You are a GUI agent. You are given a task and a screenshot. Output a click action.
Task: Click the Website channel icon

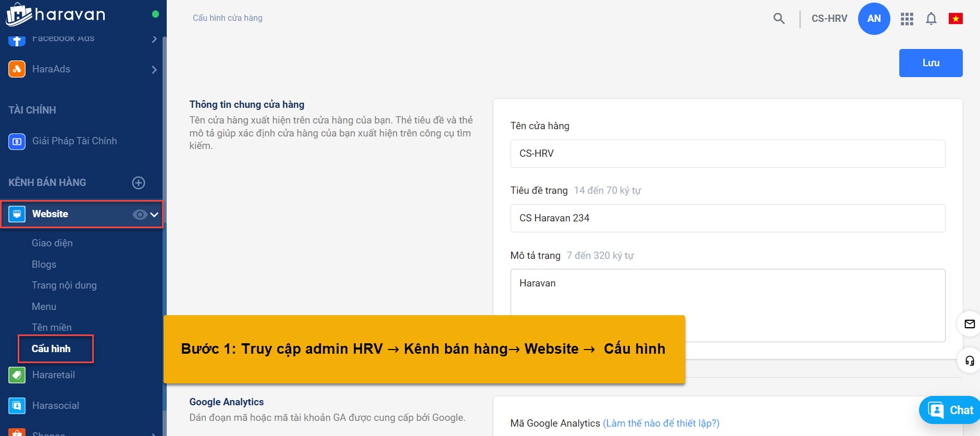pyautogui.click(x=17, y=214)
